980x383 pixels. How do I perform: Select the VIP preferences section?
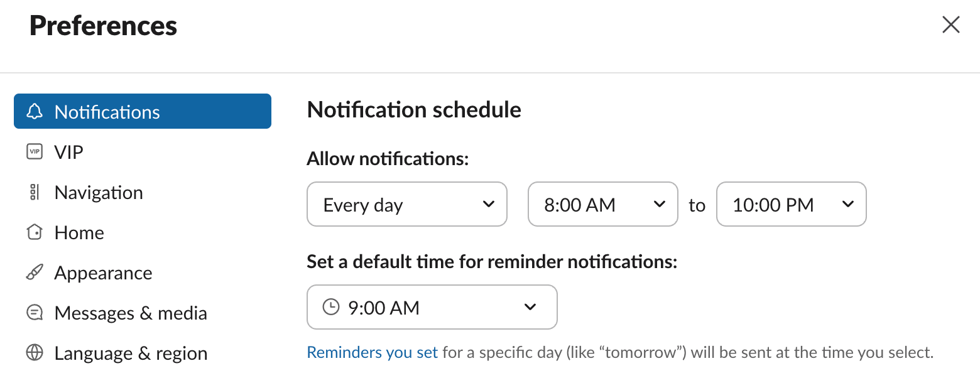(69, 152)
